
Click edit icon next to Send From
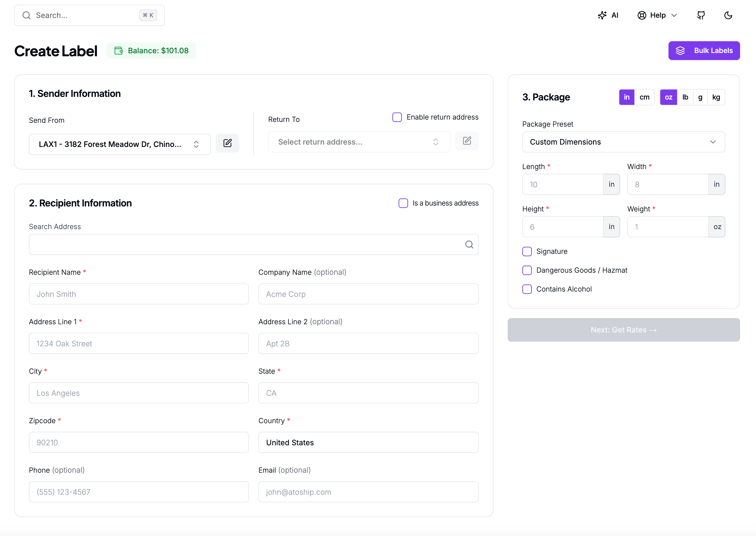pyautogui.click(x=227, y=143)
